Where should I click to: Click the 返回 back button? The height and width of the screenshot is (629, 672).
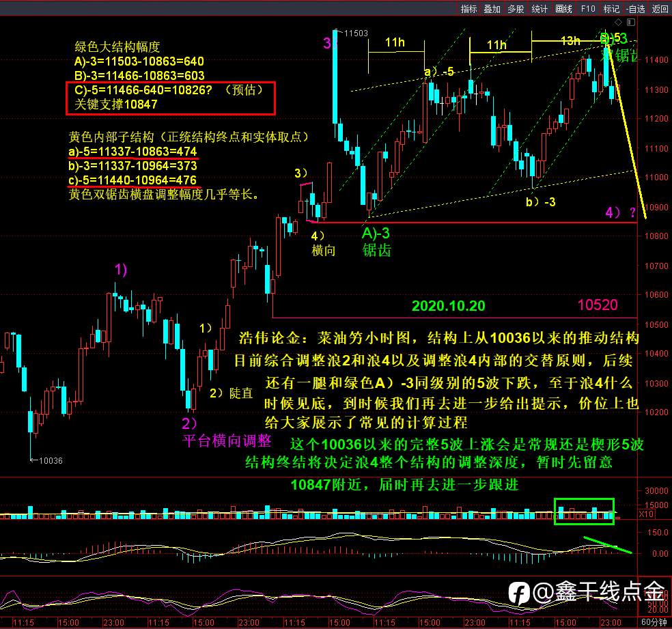coord(660,9)
